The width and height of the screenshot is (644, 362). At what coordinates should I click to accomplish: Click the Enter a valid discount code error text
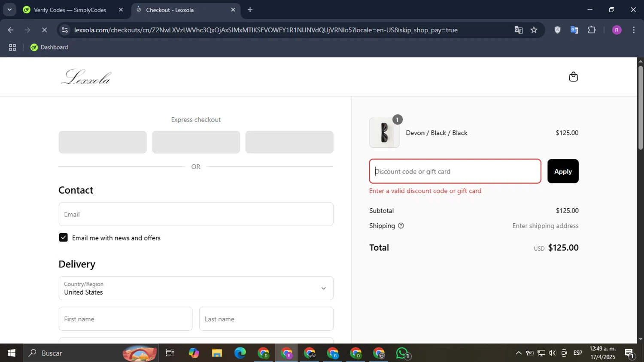coord(425,191)
